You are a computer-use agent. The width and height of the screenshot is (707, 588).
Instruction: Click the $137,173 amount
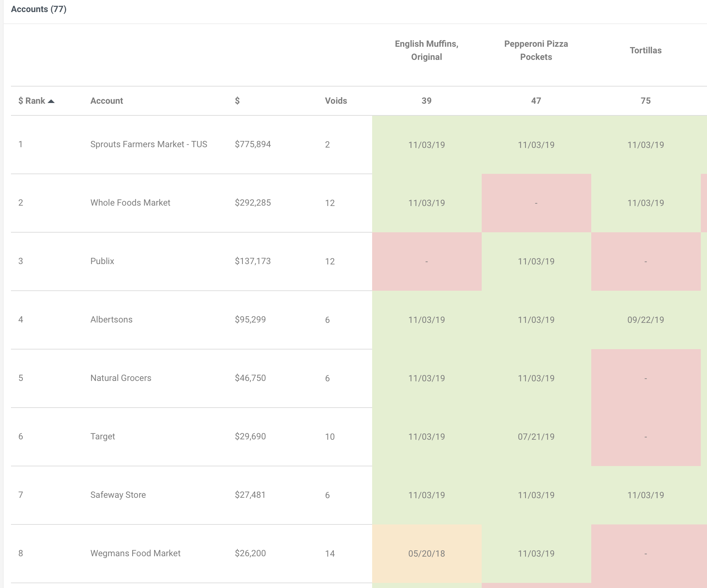click(253, 261)
